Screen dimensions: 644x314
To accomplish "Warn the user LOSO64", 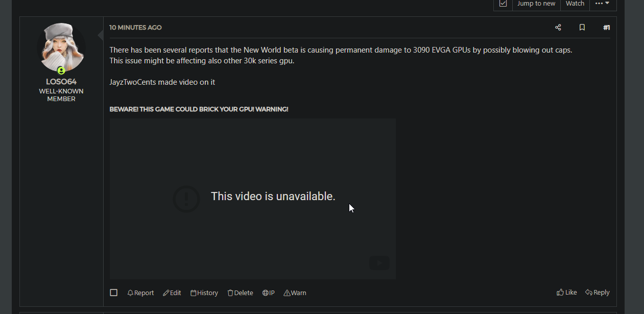I will pos(295,293).
